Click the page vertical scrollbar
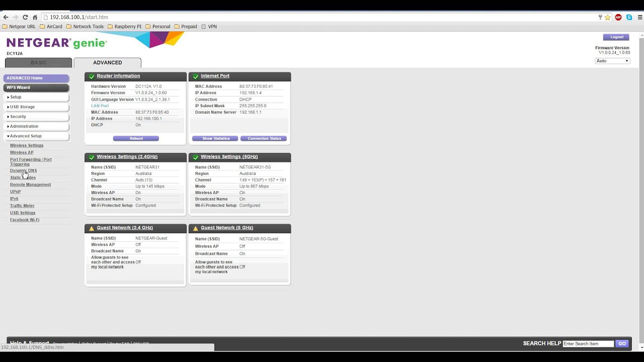Image resolution: width=644 pixels, height=362 pixels. click(641, 191)
